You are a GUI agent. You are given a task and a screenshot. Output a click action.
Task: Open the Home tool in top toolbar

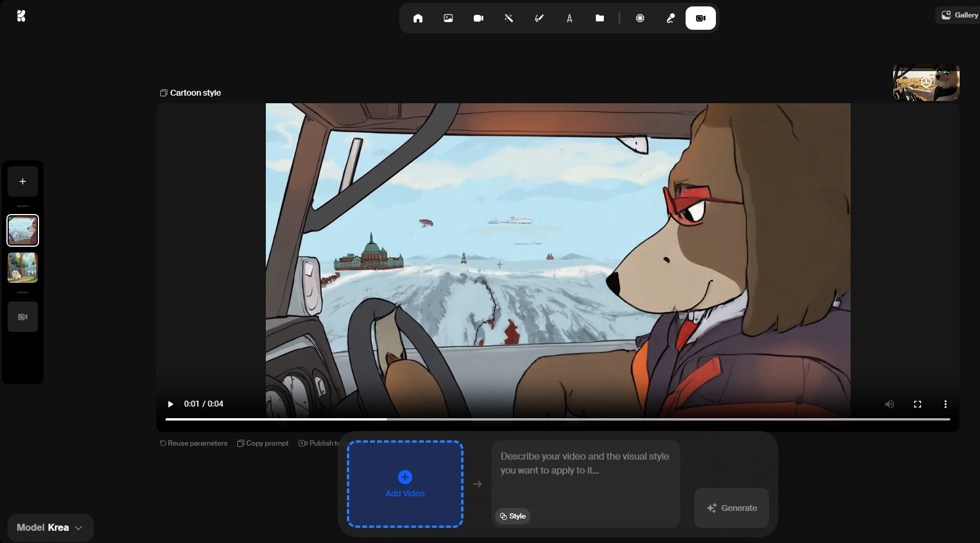[x=418, y=18]
